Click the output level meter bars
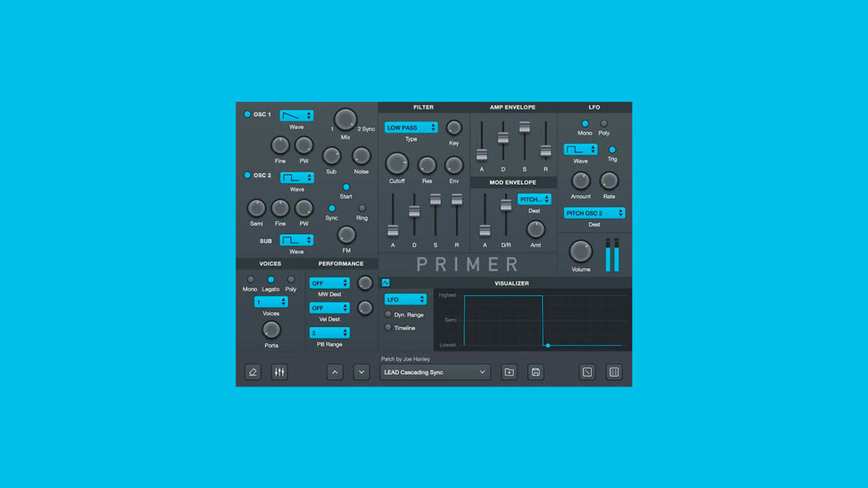Image resolution: width=868 pixels, height=488 pixels. pyautogui.click(x=612, y=255)
